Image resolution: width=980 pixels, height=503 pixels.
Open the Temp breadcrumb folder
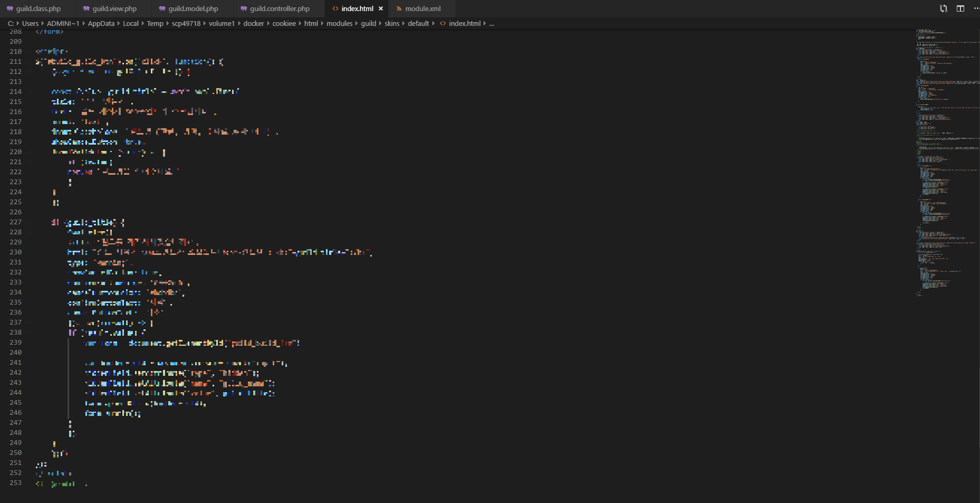point(155,23)
